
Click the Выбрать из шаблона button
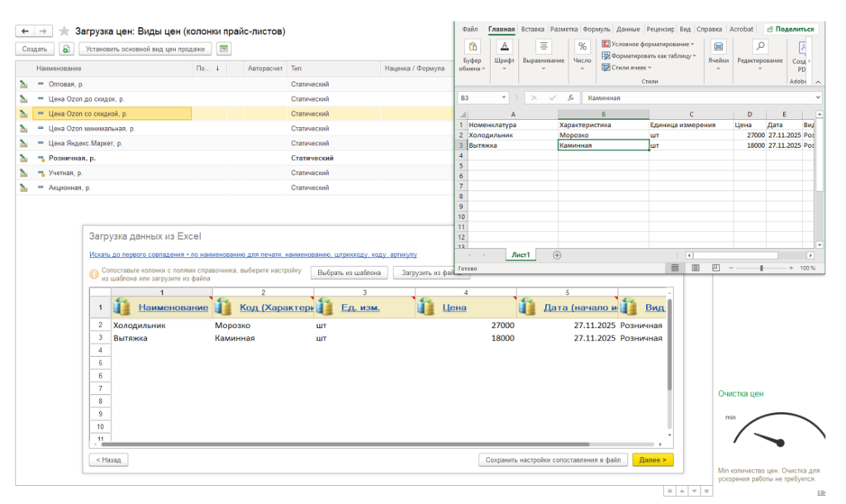click(349, 273)
